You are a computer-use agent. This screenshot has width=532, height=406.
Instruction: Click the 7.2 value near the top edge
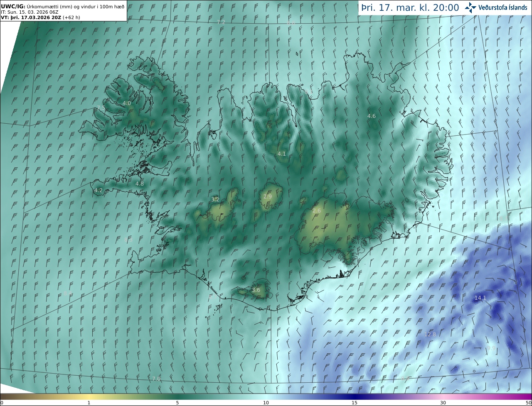coord(221,22)
